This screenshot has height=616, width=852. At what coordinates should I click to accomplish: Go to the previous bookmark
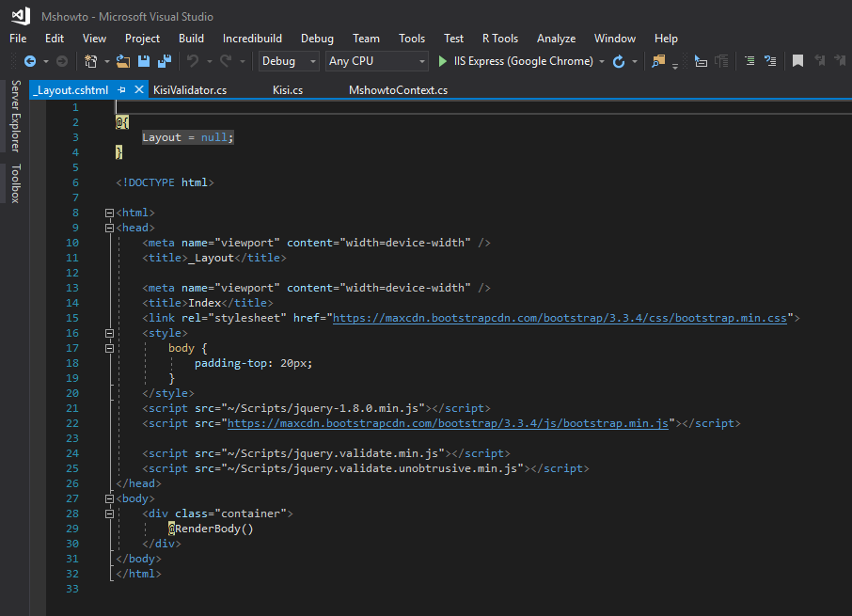(819, 61)
